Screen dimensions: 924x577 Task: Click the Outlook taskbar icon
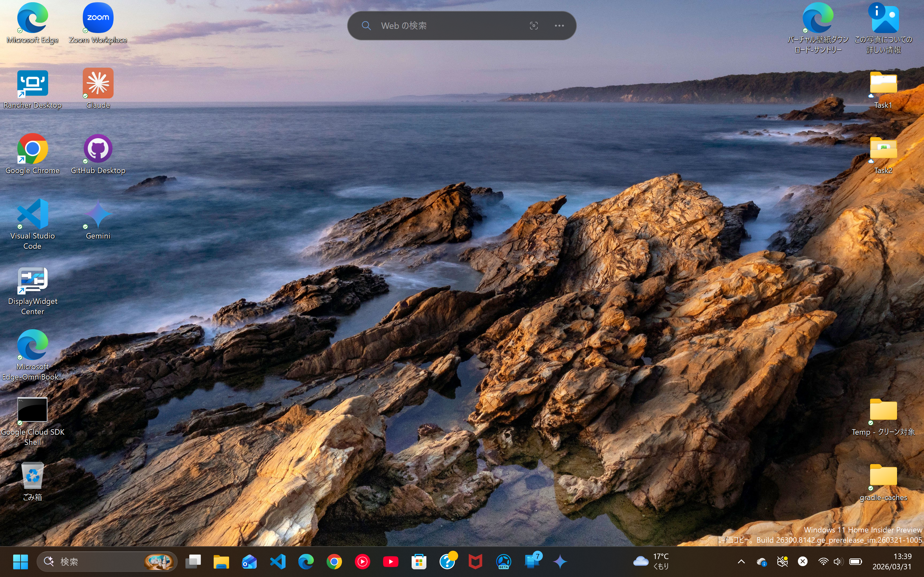click(249, 561)
